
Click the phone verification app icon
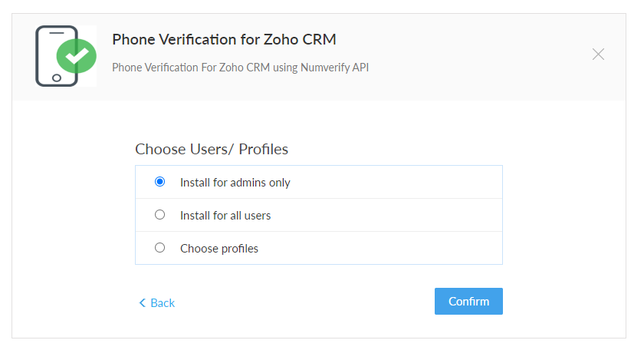click(x=65, y=55)
